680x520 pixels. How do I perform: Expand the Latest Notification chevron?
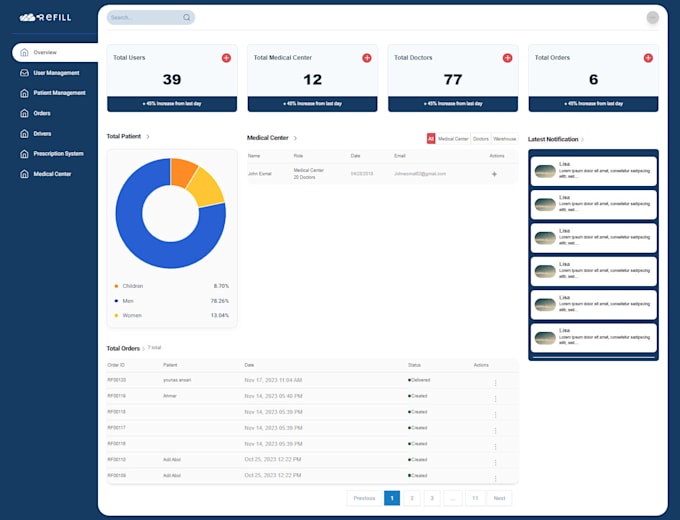point(582,140)
